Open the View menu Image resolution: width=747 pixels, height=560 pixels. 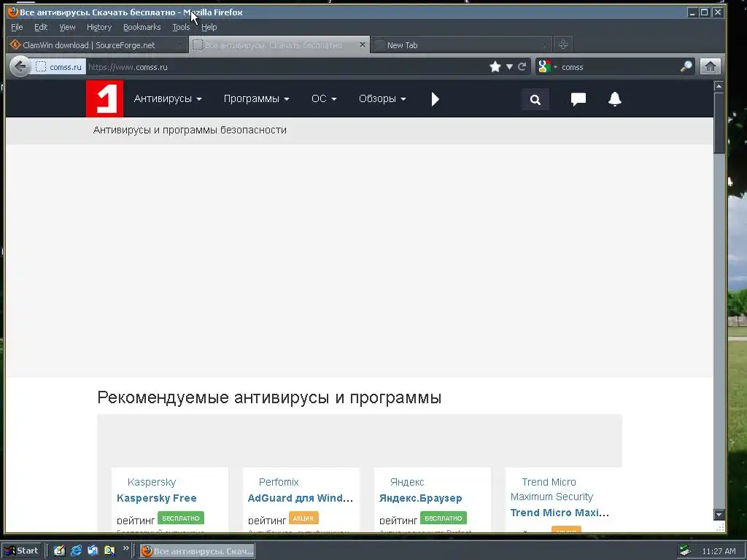click(x=67, y=27)
